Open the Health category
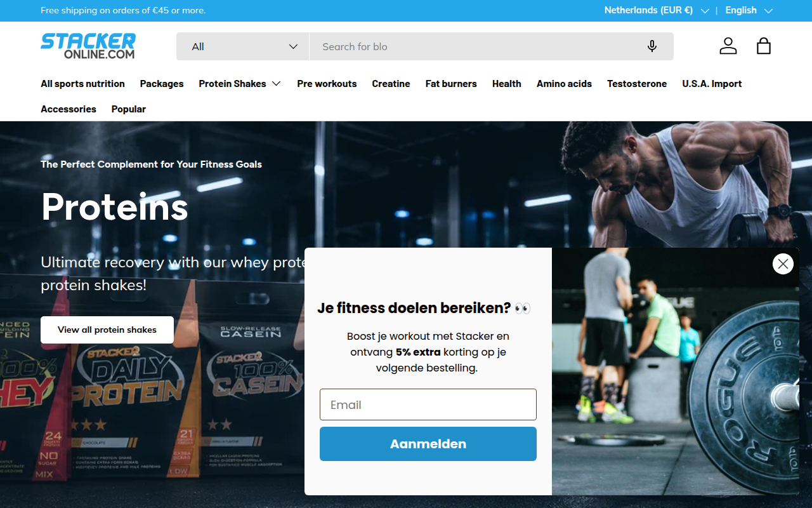The width and height of the screenshot is (812, 508). pos(507,84)
